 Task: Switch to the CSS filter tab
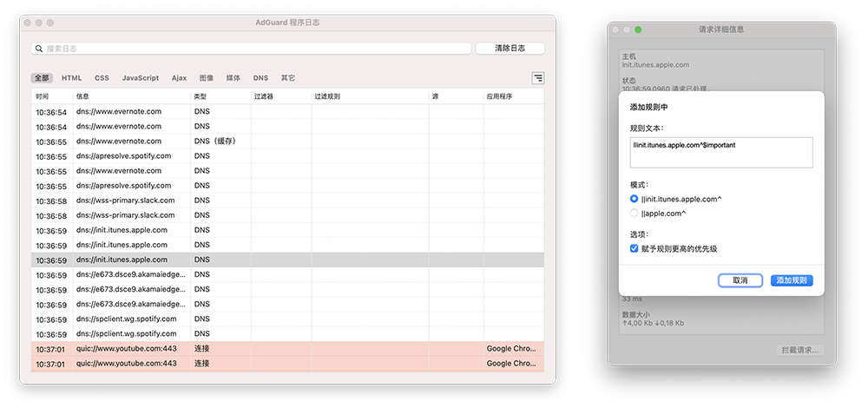[102, 78]
